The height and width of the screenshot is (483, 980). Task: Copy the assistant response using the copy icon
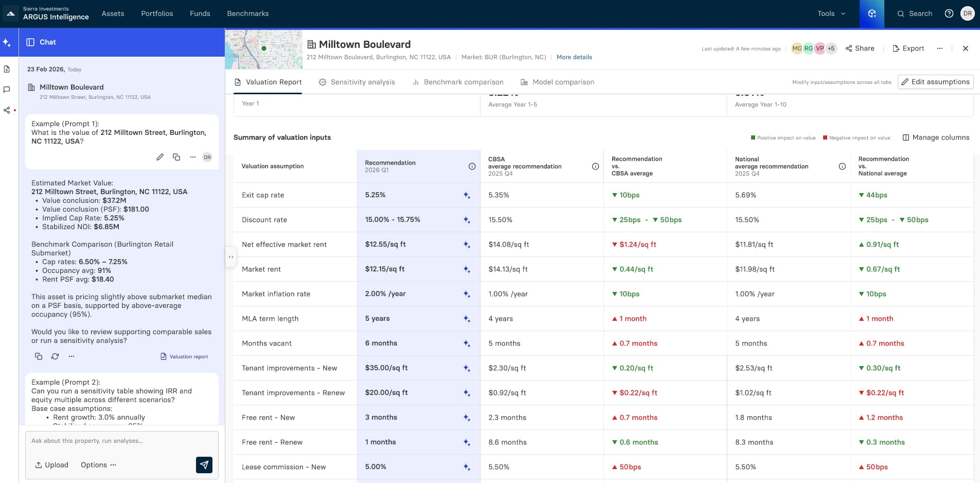[x=38, y=356]
